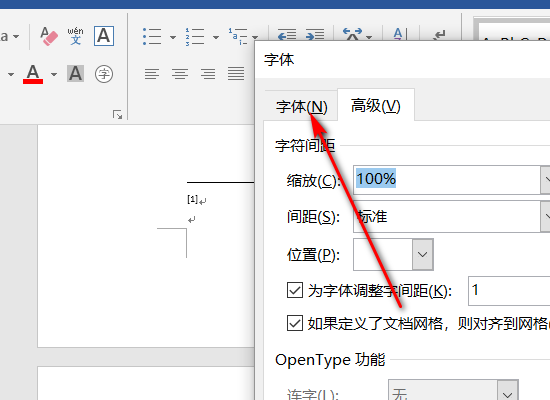Viewport: 550px width, 400px height.
Task: Click the Multilevel List icon
Action: click(238, 36)
